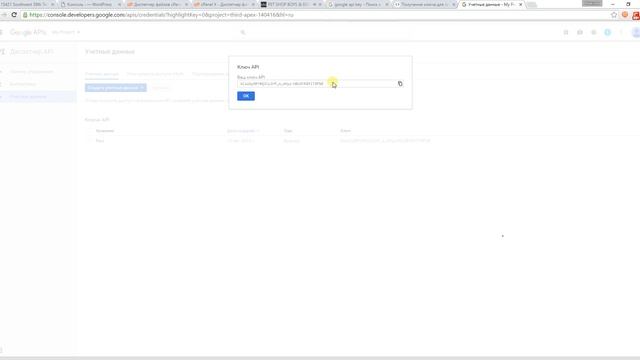Select the highlighted Учетные данные sidebar item
Screen dimensions: 640x360
pos(38,97)
